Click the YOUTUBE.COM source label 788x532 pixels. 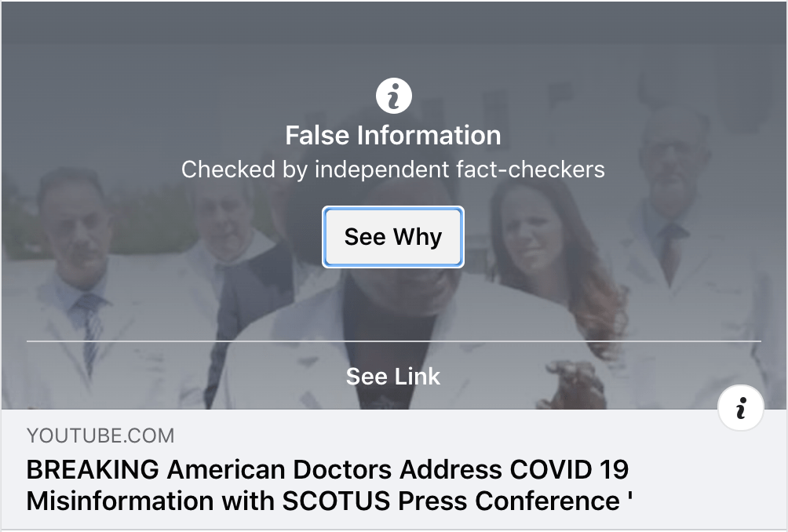pos(100,435)
